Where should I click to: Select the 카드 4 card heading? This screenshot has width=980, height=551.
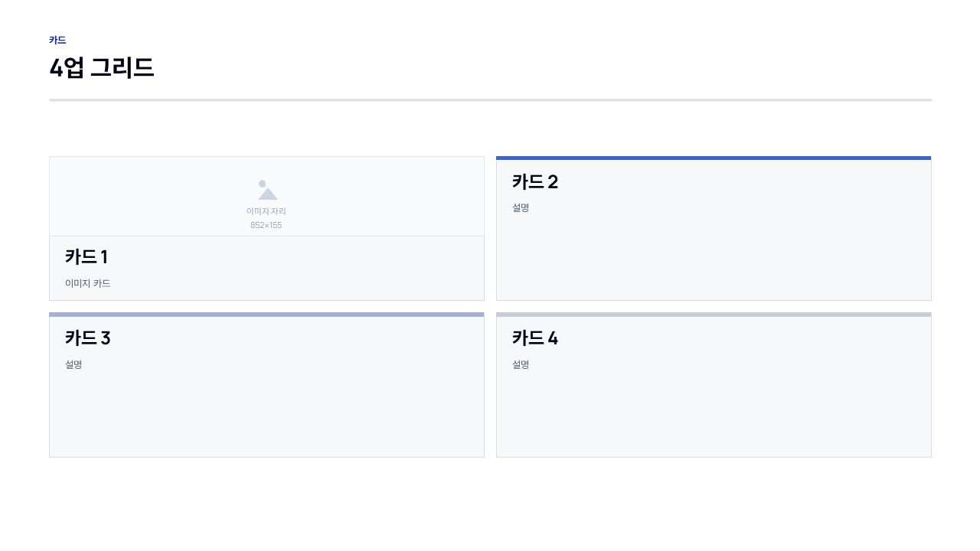point(535,338)
